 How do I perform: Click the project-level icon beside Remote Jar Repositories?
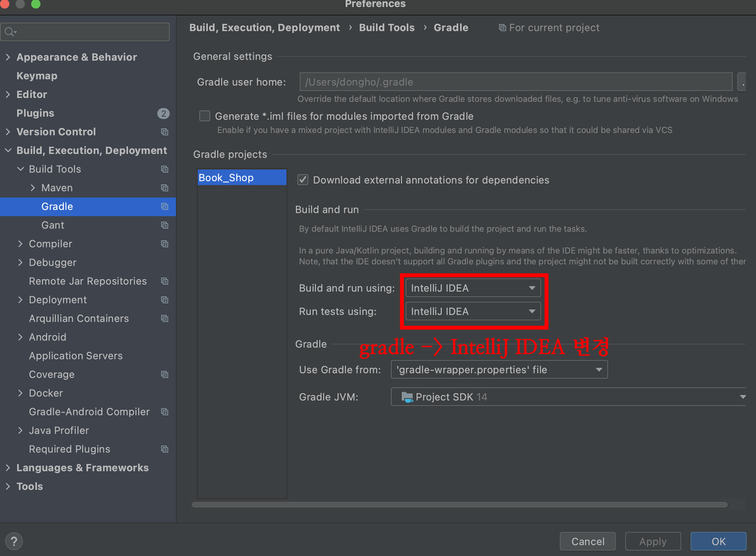[x=165, y=282]
